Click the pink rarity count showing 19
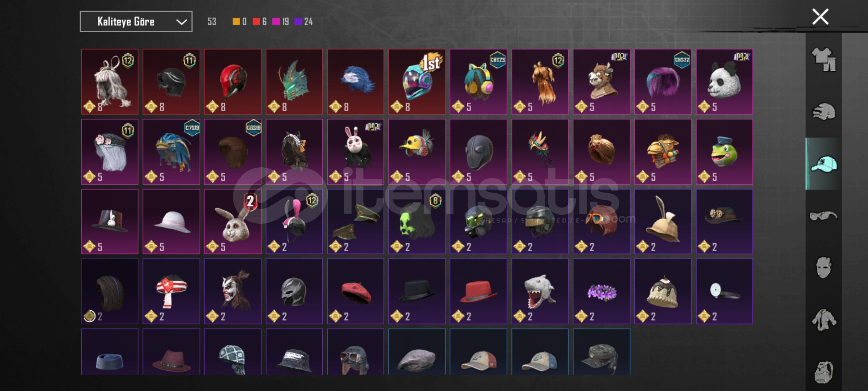868x391 pixels. point(281,22)
